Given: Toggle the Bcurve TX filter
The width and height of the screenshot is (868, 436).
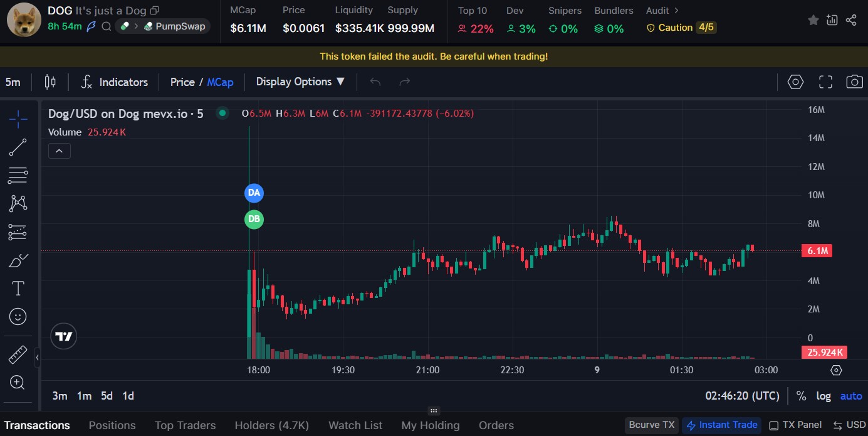Looking at the screenshot, I should tap(652, 425).
